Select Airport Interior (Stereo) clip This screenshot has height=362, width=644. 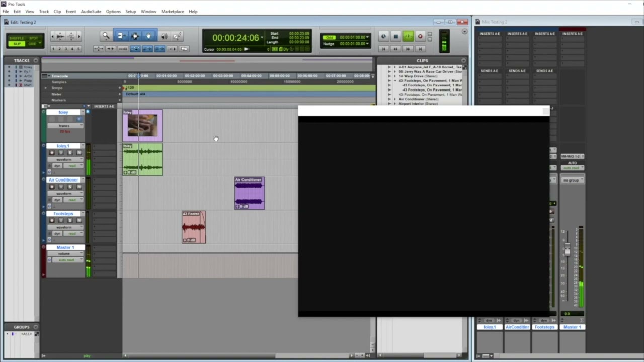(418, 104)
